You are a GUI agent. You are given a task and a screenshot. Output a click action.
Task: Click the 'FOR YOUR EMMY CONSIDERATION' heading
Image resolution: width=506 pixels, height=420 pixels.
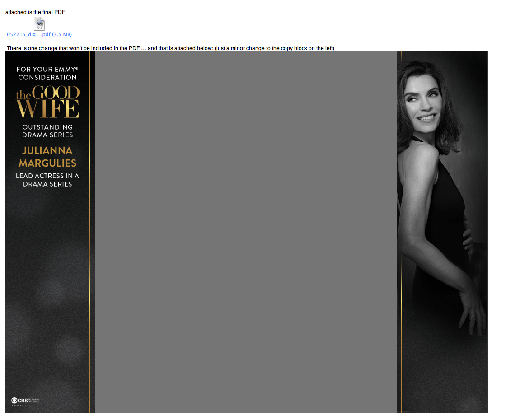[47, 73]
